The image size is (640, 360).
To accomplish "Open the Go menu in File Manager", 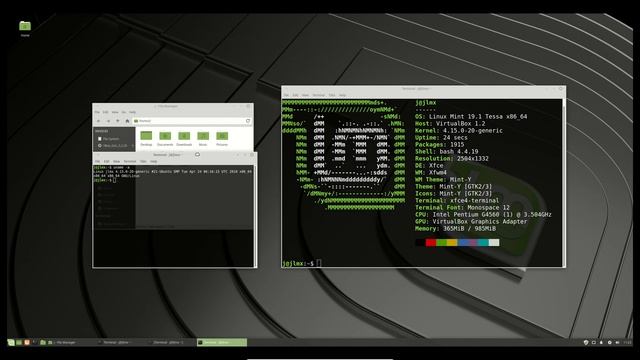I will pos(124,112).
